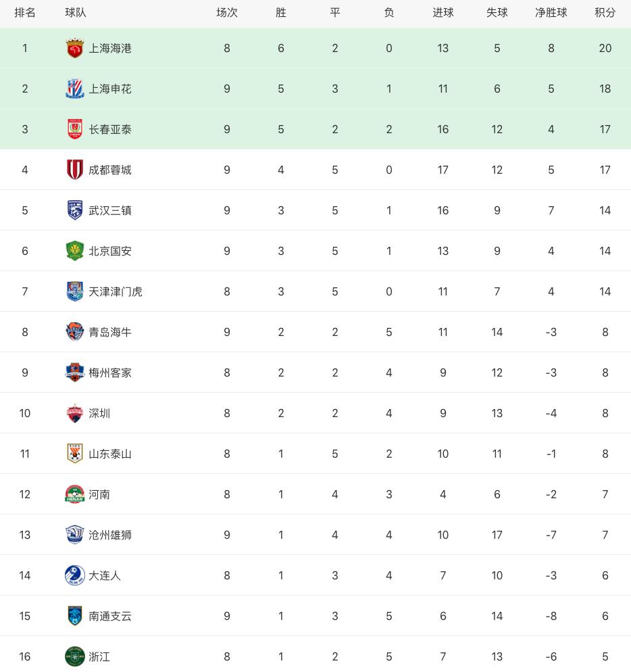The height and width of the screenshot is (672, 631).
Task: Open the 武汉三镇 team crest
Action: [74, 210]
